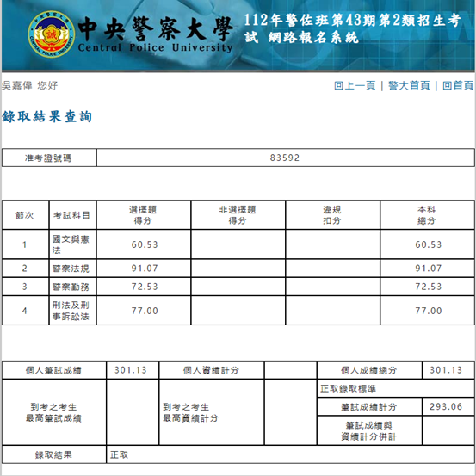This screenshot has height=476, width=476.
Task: Select the subject 警察勤務
Action: click(x=71, y=287)
